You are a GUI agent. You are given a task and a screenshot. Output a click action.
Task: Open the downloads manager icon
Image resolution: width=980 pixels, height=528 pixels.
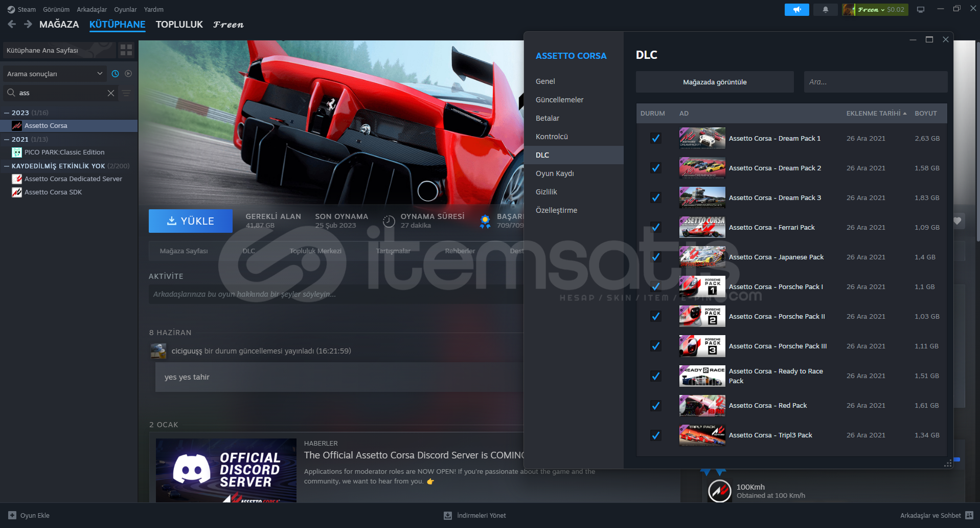click(x=448, y=515)
